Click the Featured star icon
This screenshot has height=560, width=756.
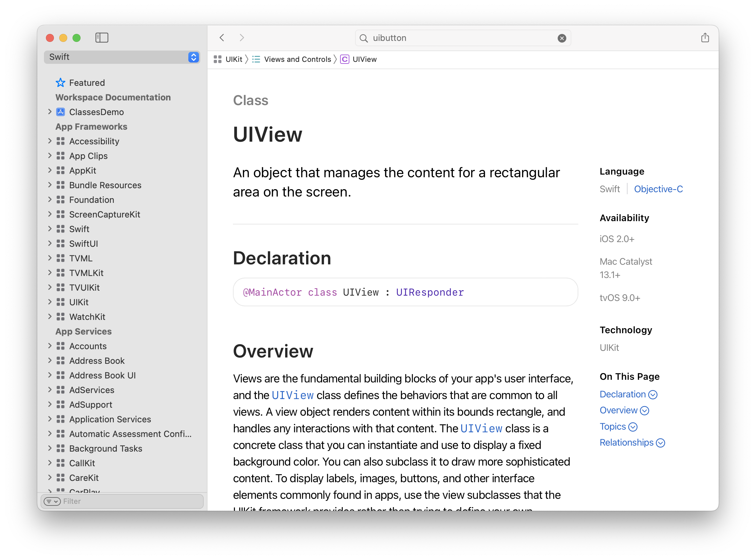point(60,83)
